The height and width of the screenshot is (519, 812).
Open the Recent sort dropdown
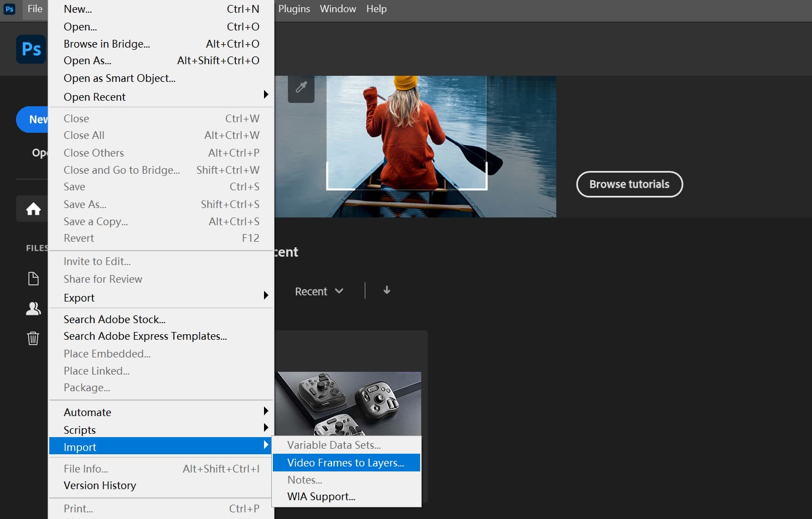click(x=319, y=291)
